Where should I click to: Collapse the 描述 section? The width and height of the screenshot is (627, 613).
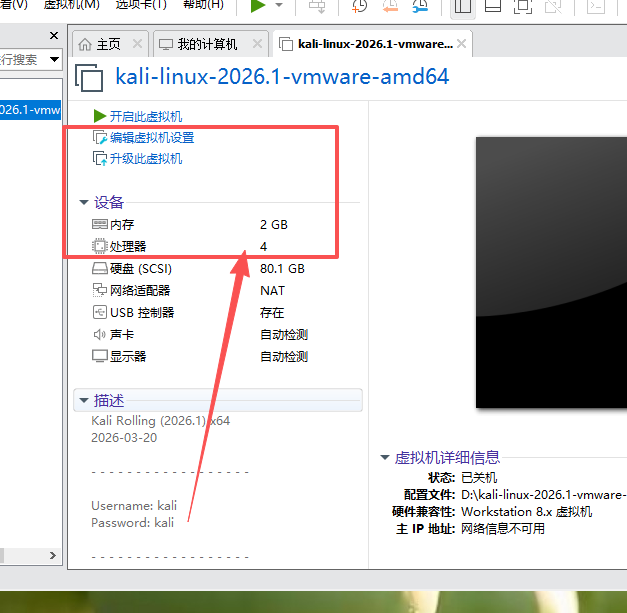83,401
